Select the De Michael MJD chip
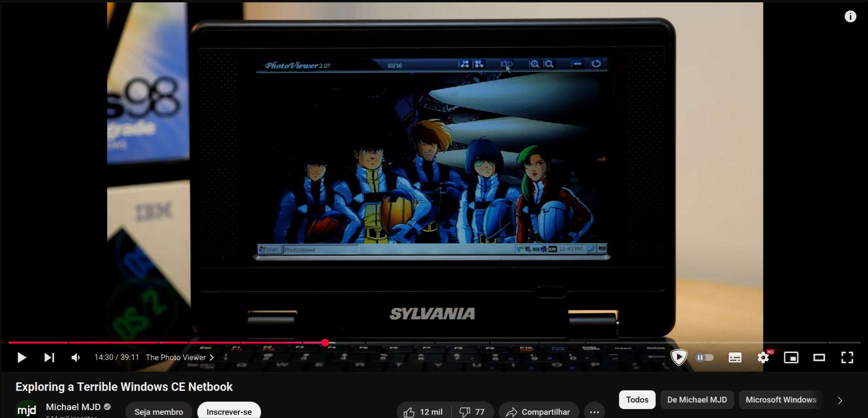Image resolution: width=868 pixels, height=418 pixels. click(697, 400)
